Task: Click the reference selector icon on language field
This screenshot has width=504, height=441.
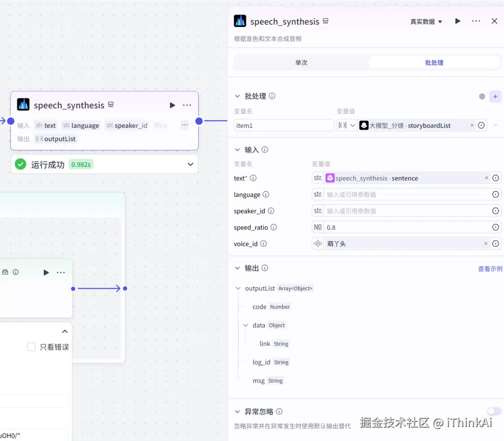Action: pyautogui.click(x=495, y=194)
